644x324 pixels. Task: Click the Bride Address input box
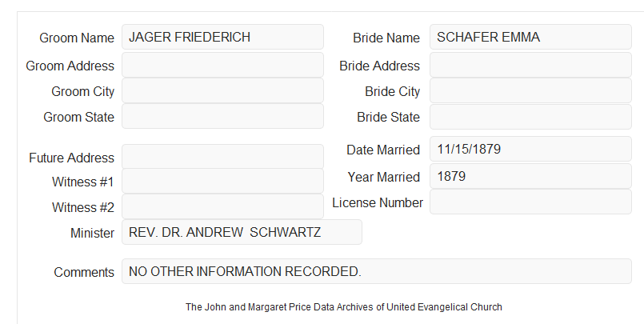530,65
